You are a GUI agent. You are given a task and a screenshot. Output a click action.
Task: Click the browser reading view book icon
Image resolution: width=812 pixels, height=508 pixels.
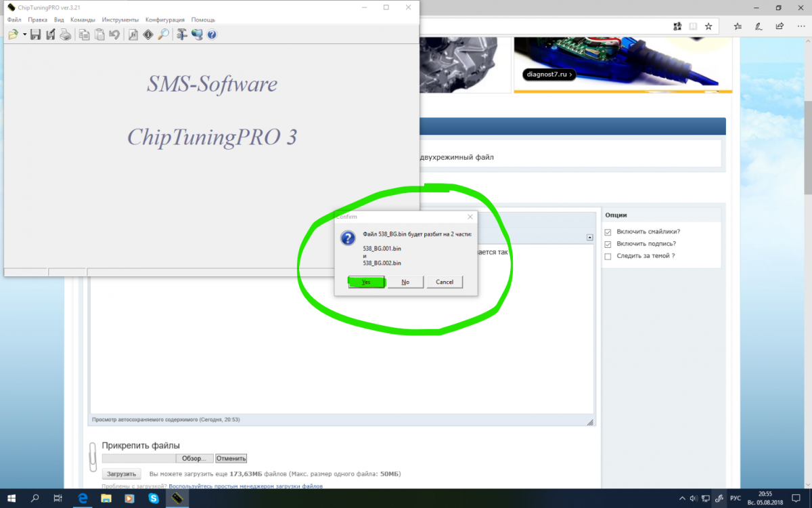click(693, 26)
